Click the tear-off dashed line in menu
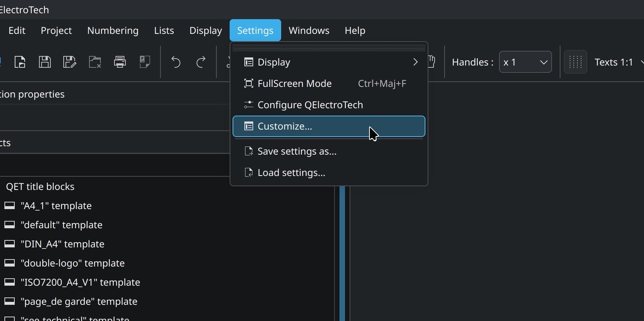Image resolution: width=644 pixels, height=321 pixels. (x=329, y=47)
